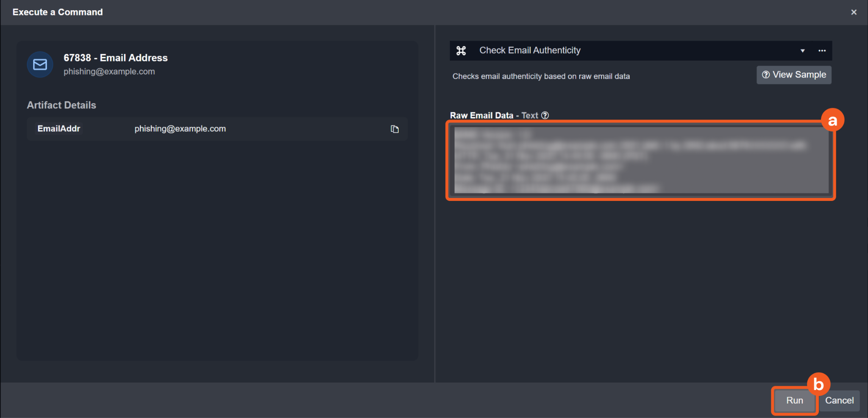
Task: Click the Artifact Details heading
Action: [x=61, y=105]
